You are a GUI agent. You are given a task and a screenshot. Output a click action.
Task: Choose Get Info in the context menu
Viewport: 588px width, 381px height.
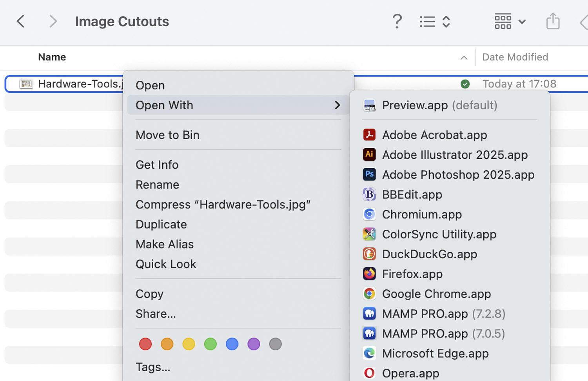coord(157,165)
